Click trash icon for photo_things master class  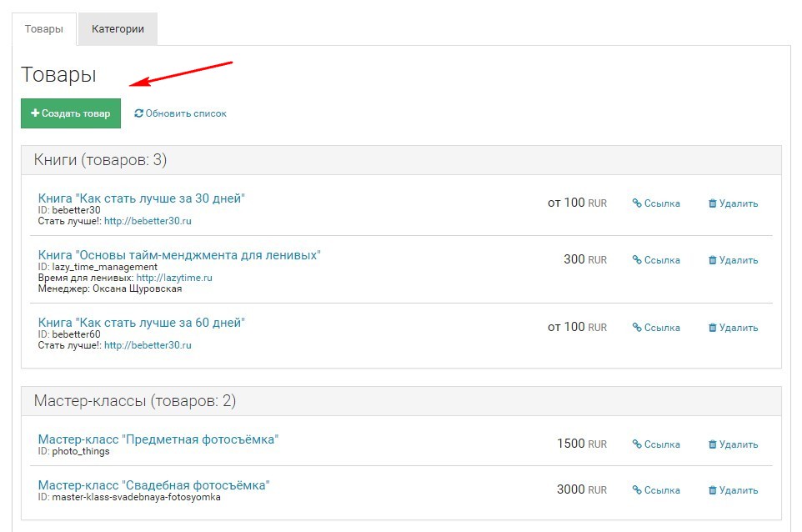[x=713, y=444]
